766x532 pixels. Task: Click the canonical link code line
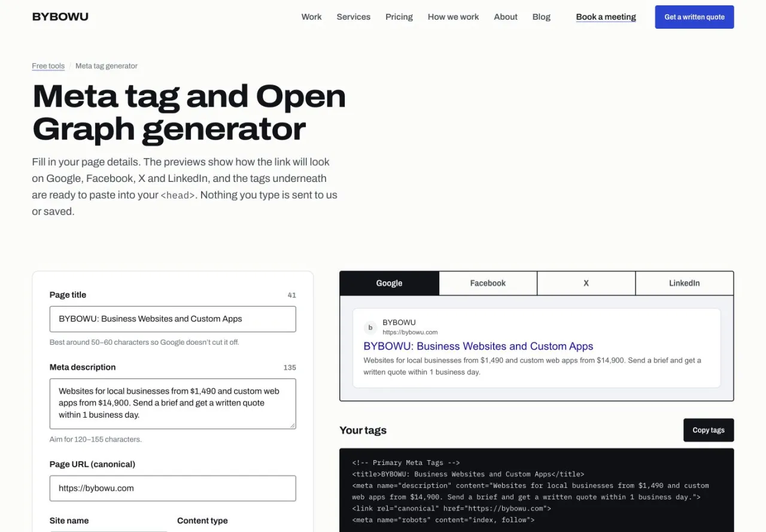(451, 509)
